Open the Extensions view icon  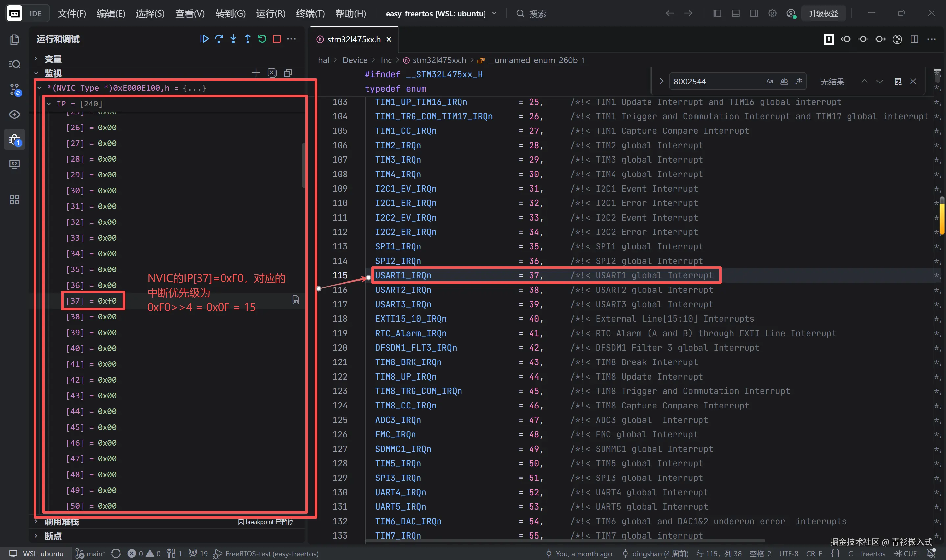click(x=14, y=200)
